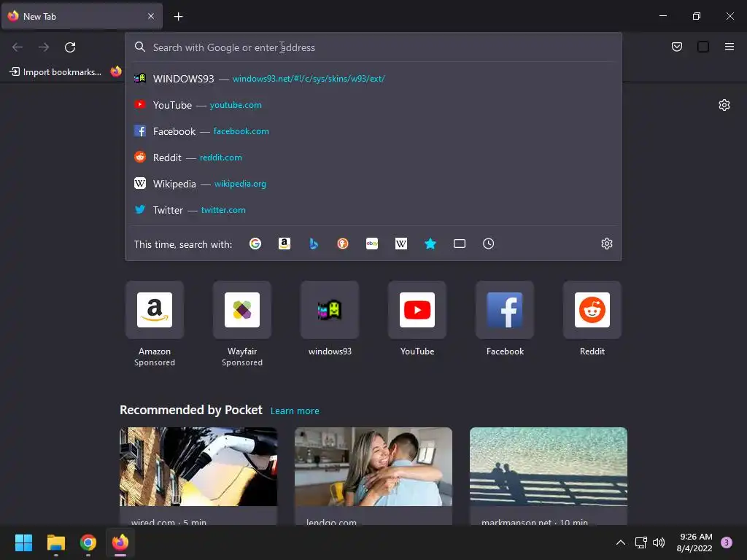Click the address search input field
This screenshot has height=560, width=747.
click(373, 47)
